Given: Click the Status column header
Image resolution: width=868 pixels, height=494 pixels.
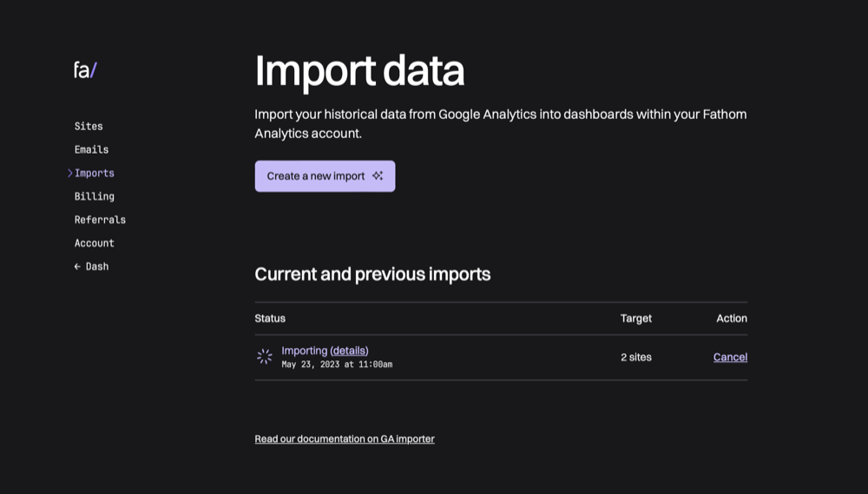Looking at the screenshot, I should (x=270, y=319).
